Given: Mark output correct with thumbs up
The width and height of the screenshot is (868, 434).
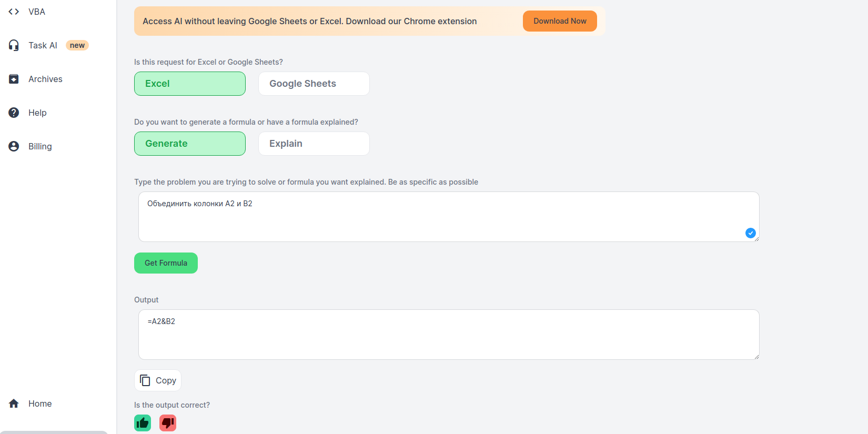Looking at the screenshot, I should click(143, 423).
